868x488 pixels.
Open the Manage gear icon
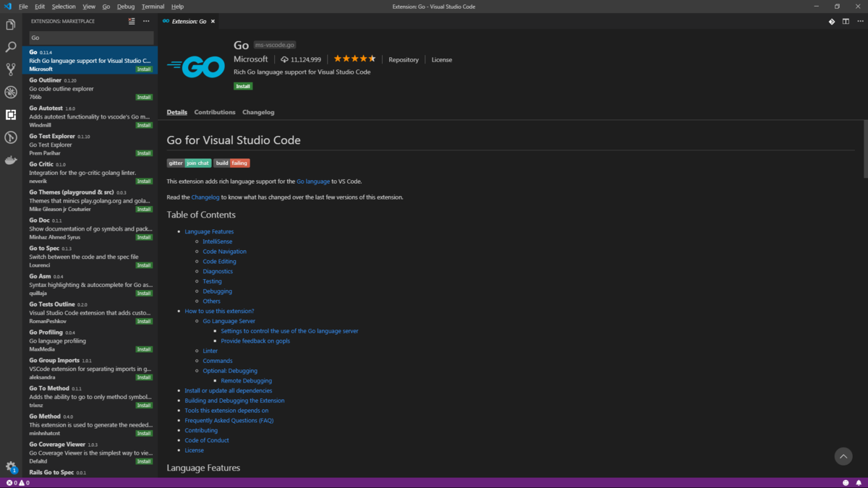(11, 467)
